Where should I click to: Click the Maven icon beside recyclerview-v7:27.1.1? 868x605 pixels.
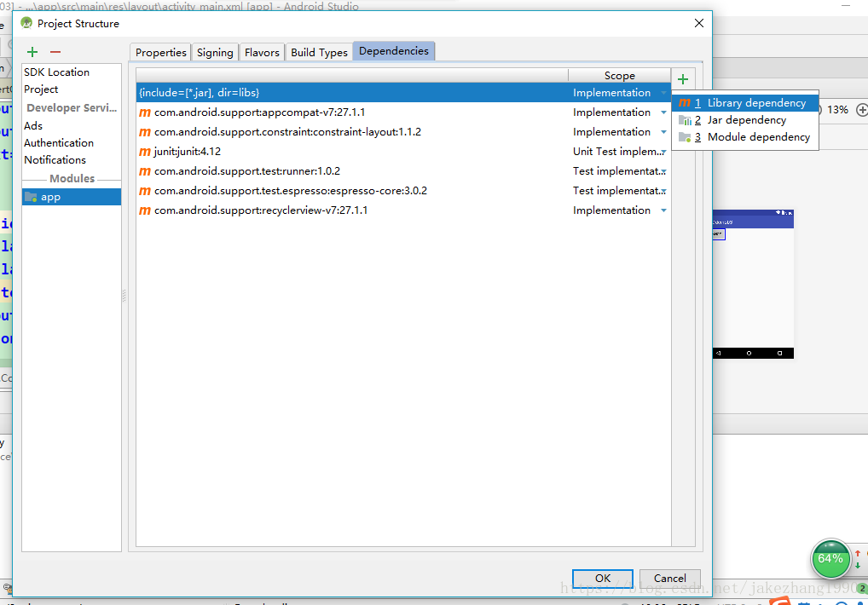tap(144, 210)
